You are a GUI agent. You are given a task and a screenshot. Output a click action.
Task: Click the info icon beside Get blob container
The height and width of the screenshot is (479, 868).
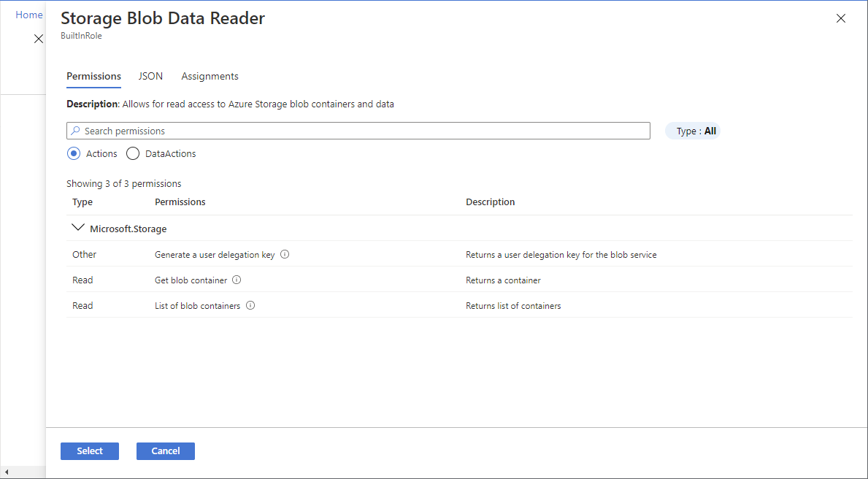(236, 280)
